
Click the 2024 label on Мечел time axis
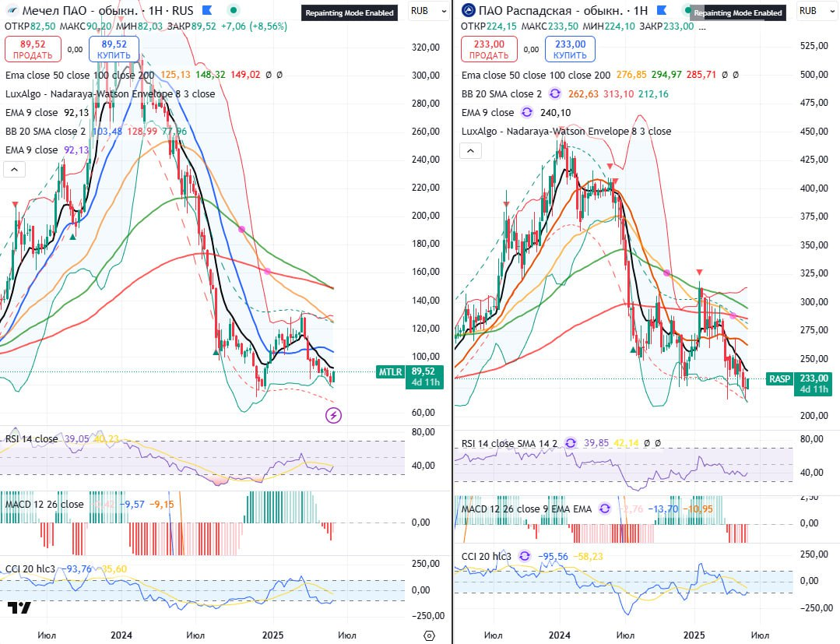click(x=121, y=635)
